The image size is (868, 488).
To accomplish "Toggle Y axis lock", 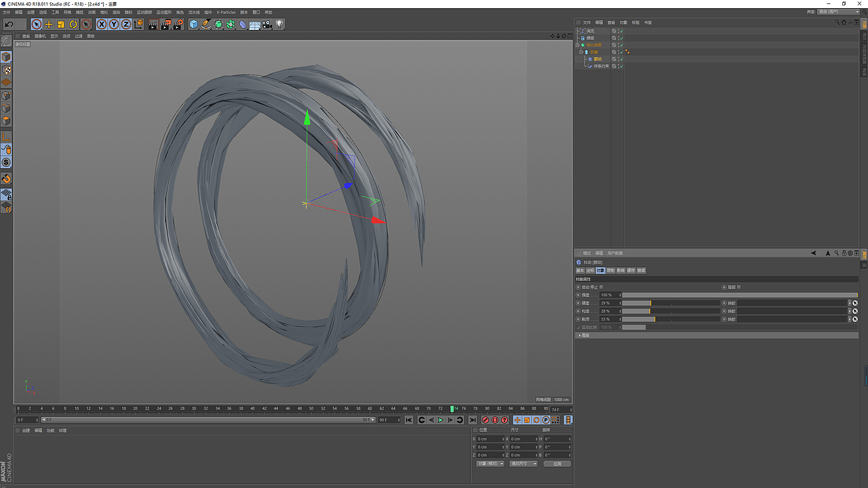I will (x=114, y=24).
